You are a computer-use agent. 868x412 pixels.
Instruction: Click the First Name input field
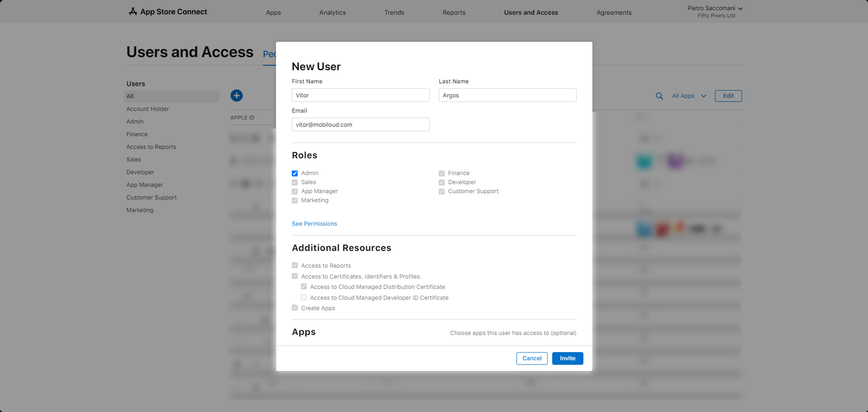tap(361, 95)
